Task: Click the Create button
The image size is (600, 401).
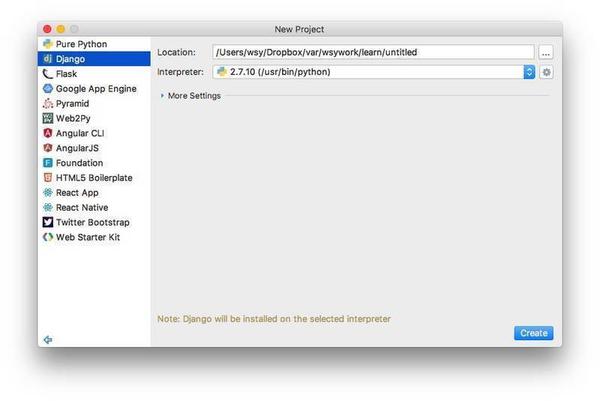Action: 533,333
